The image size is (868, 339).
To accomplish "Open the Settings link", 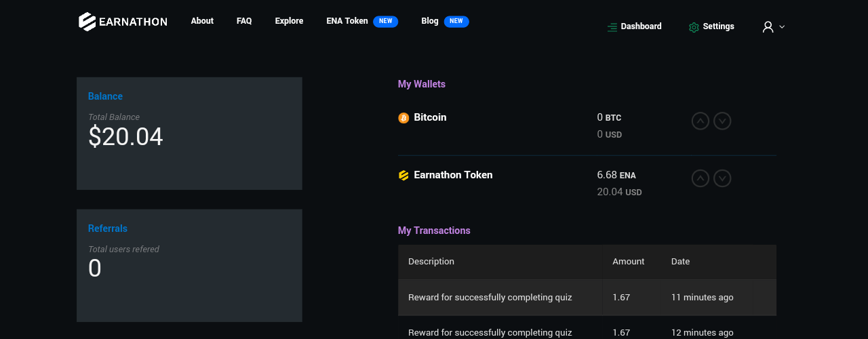I will pyautogui.click(x=718, y=26).
